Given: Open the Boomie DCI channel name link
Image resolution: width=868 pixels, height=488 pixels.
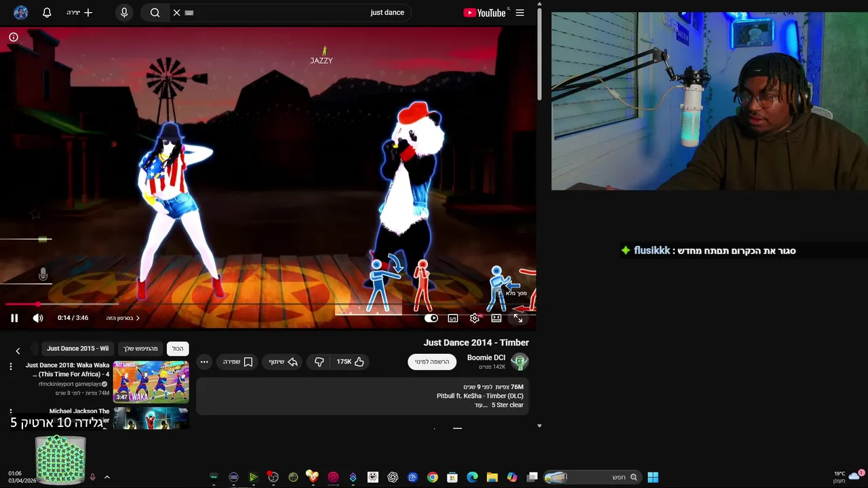Looking at the screenshot, I should [x=486, y=358].
